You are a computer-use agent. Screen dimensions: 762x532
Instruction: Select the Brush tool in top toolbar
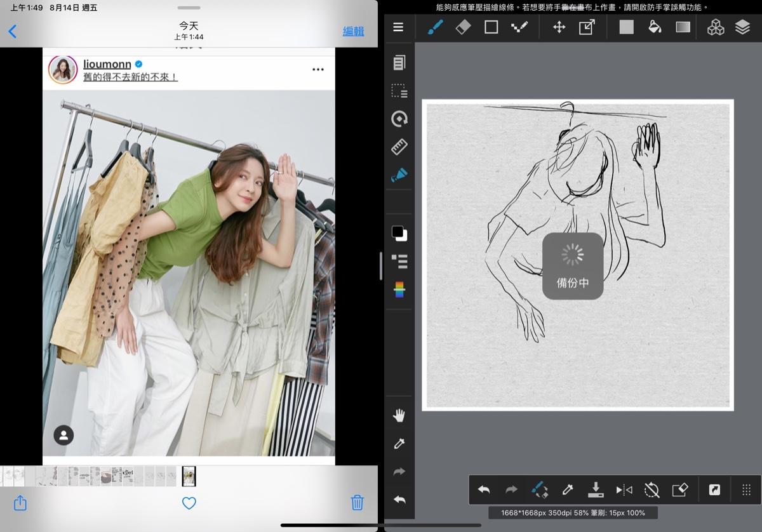tap(435, 27)
